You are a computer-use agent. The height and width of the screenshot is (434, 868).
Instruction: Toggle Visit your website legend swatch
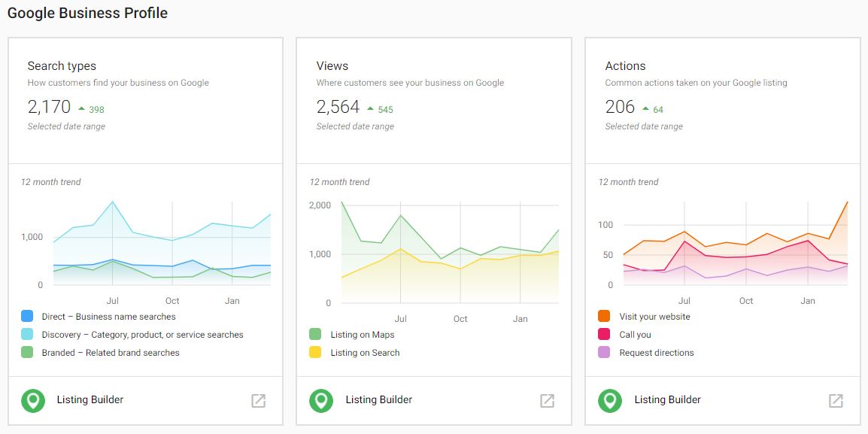(604, 317)
